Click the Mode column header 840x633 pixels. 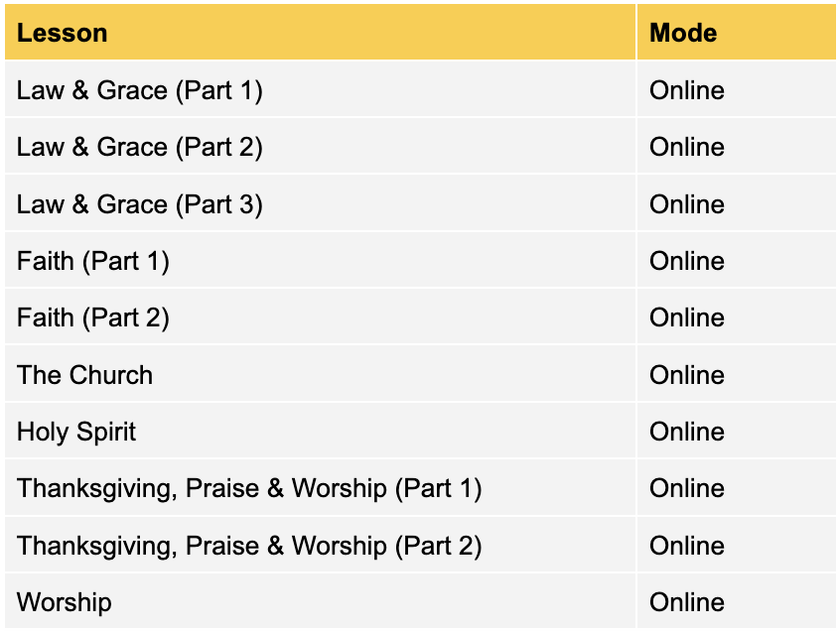point(683,33)
